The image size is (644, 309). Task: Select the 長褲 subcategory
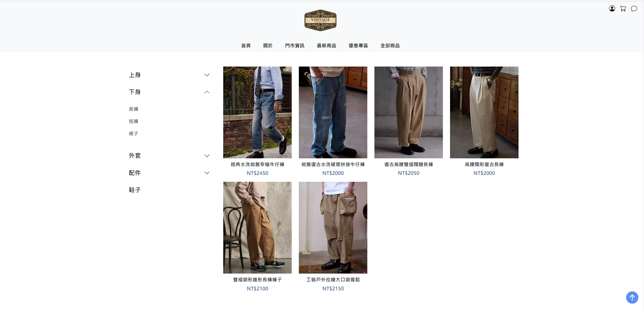(134, 109)
